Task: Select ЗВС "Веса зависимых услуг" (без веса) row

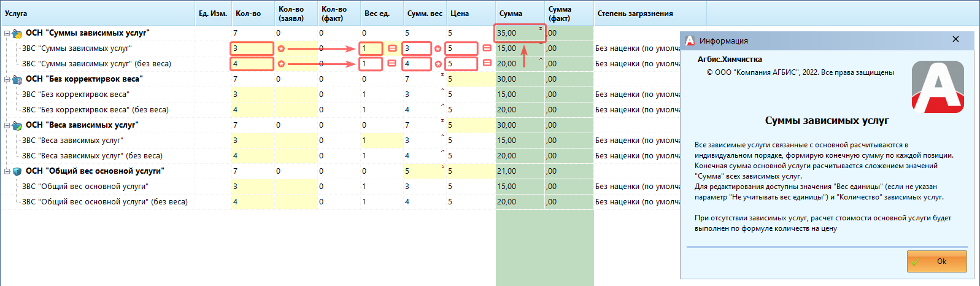Action: tap(92, 156)
